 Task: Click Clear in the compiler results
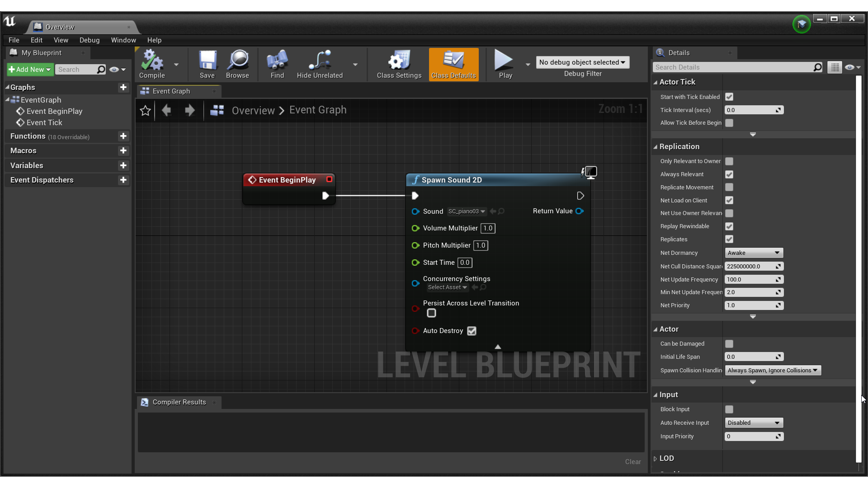pyautogui.click(x=632, y=462)
